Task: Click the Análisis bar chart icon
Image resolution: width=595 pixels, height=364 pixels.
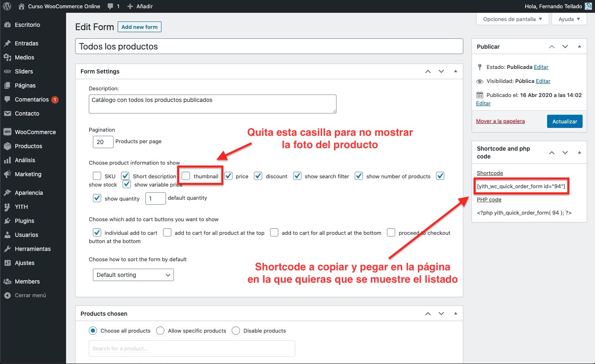Action: point(7,160)
